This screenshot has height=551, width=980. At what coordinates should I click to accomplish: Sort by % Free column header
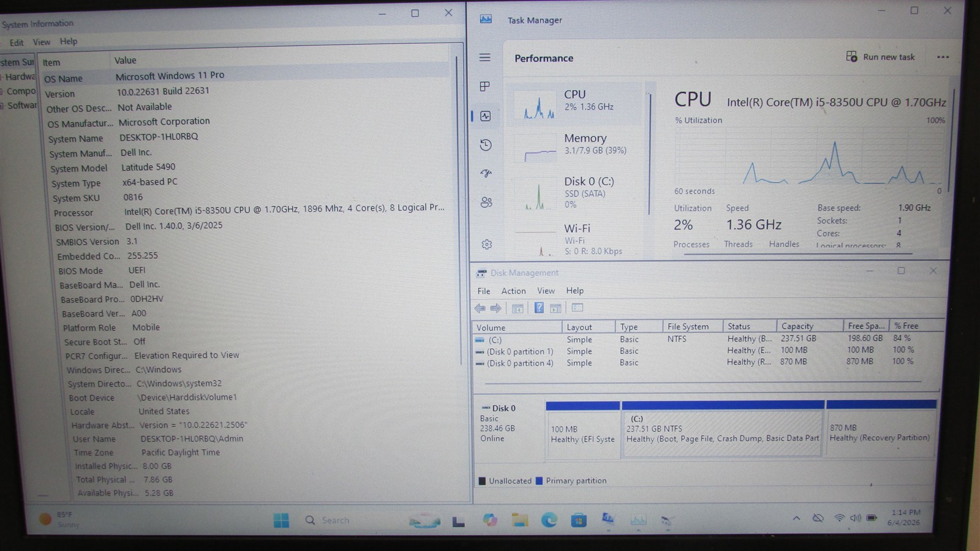click(917, 326)
